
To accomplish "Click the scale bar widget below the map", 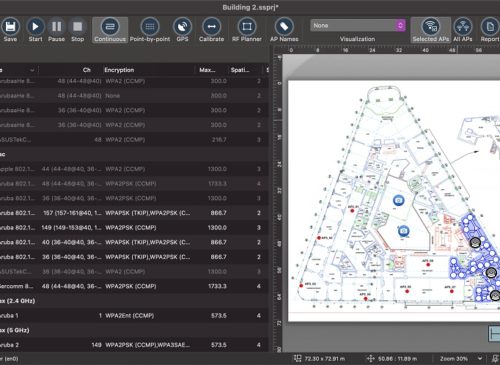I will tap(494, 333).
